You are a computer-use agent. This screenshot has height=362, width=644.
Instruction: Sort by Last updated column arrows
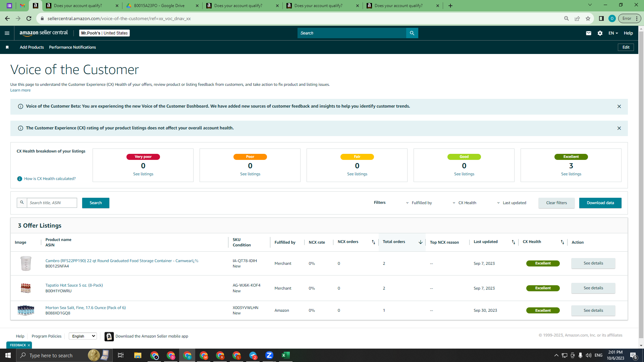click(513, 242)
